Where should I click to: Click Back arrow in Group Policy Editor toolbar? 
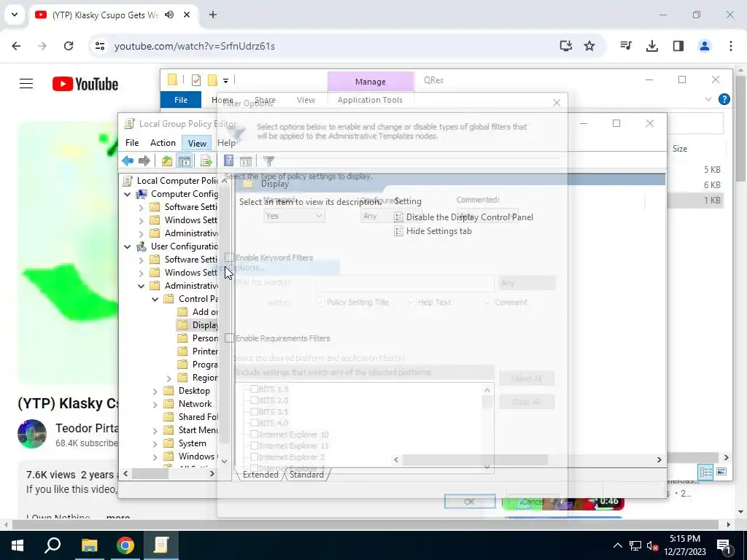click(x=128, y=161)
